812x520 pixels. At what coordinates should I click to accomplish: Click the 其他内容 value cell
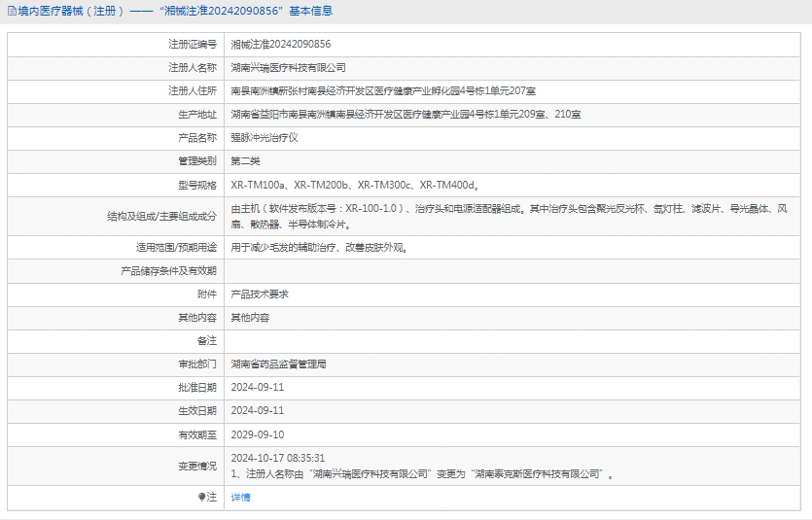point(250,318)
